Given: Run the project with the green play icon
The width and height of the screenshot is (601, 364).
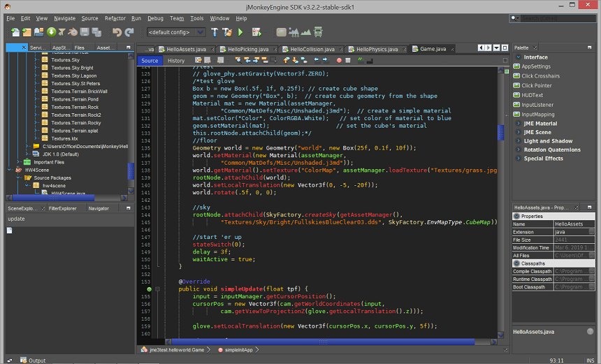Looking at the screenshot, I should click(240, 32).
